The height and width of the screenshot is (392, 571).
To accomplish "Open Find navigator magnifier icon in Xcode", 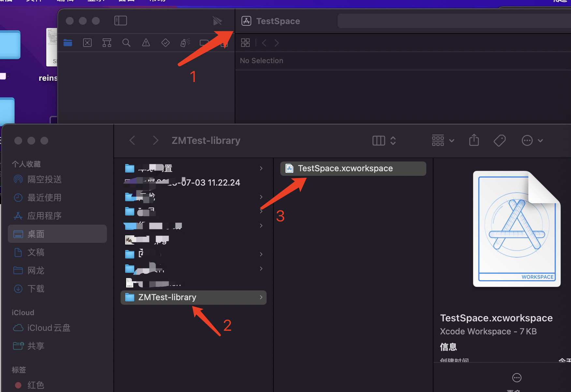I will 126,43.
